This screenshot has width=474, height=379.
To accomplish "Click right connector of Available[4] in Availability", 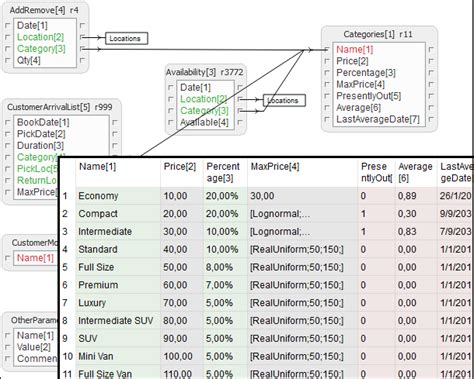I will click(x=240, y=123).
